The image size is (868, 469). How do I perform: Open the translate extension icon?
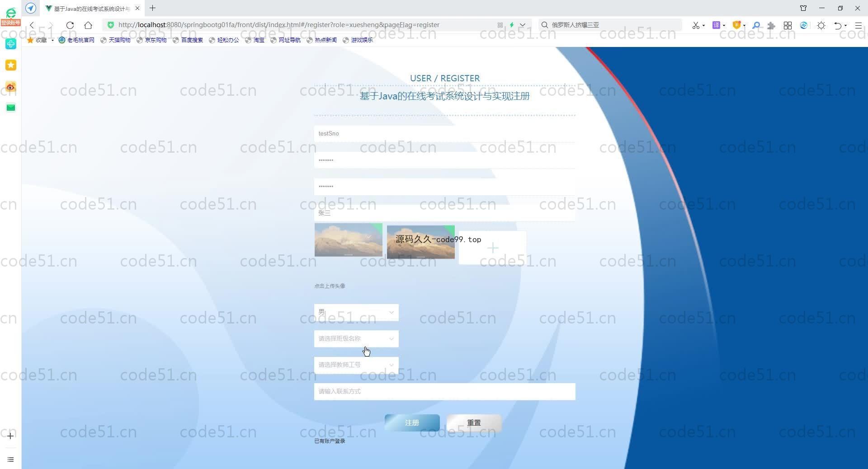716,25
